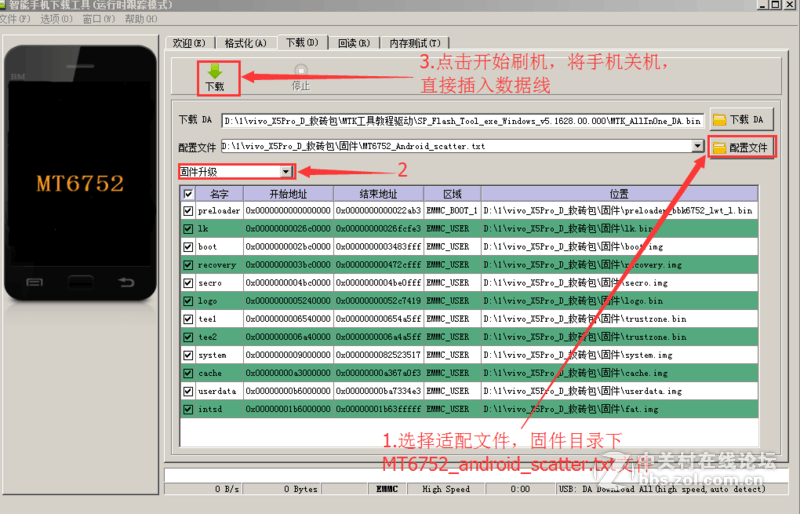
Task: Click the 'logo' partition name
Action: tap(207, 301)
